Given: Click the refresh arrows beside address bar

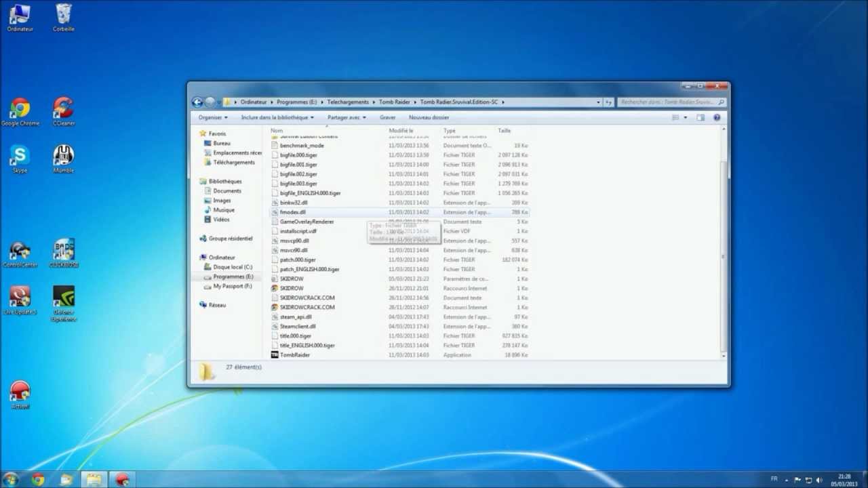Looking at the screenshot, I should click(609, 102).
